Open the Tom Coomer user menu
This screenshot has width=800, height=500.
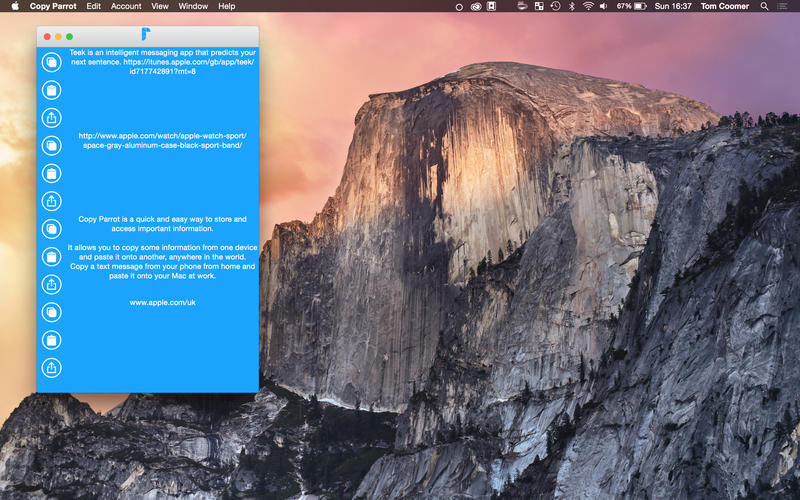click(x=723, y=6)
